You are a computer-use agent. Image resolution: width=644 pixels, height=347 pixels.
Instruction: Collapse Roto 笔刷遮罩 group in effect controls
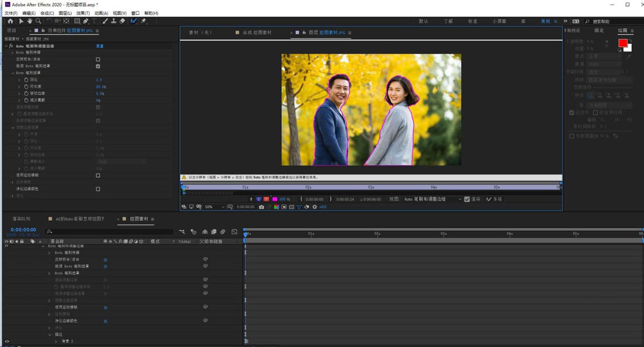tap(13, 73)
